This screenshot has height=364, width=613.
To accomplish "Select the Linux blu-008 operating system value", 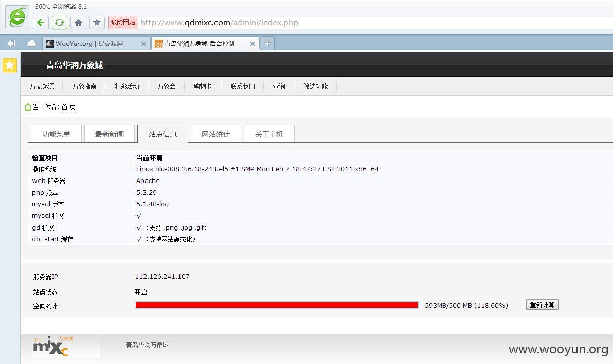I will click(258, 169).
